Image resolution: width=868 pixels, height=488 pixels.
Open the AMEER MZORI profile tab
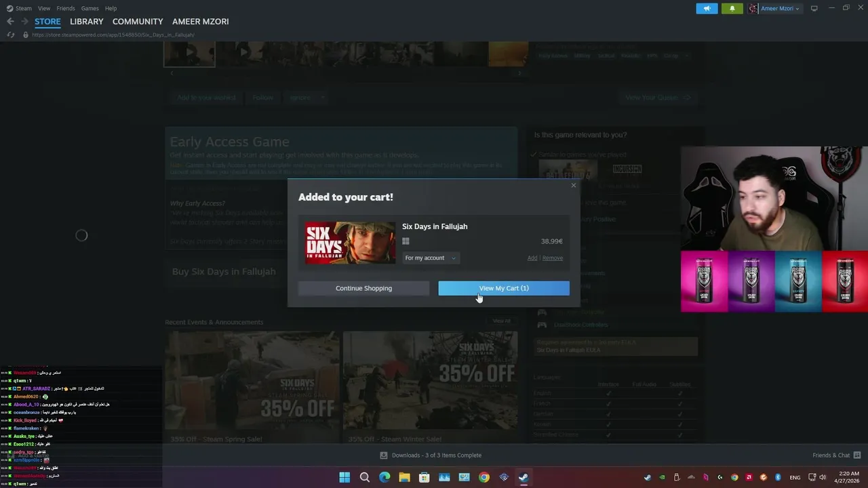click(x=201, y=22)
